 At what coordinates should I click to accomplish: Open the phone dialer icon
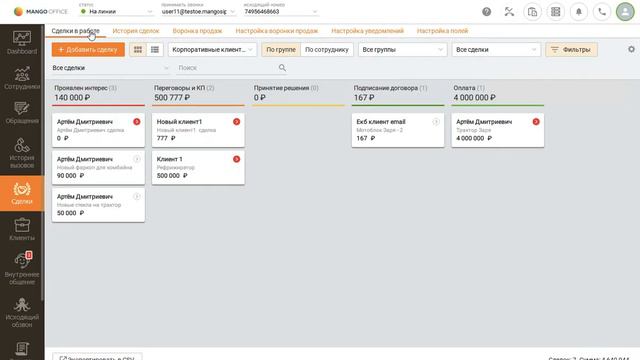click(x=602, y=11)
